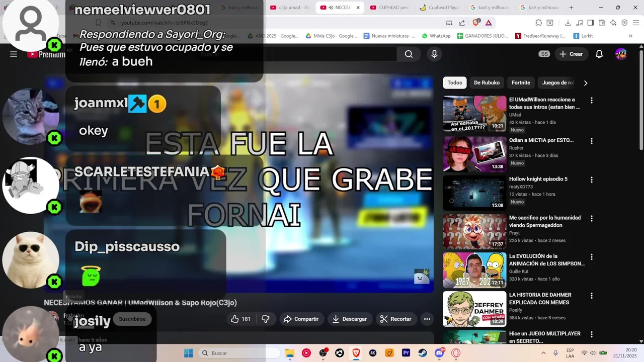Open Leo AI sparkle icon
Image resolution: width=644 pixels, height=362 pixels.
tap(613, 23)
